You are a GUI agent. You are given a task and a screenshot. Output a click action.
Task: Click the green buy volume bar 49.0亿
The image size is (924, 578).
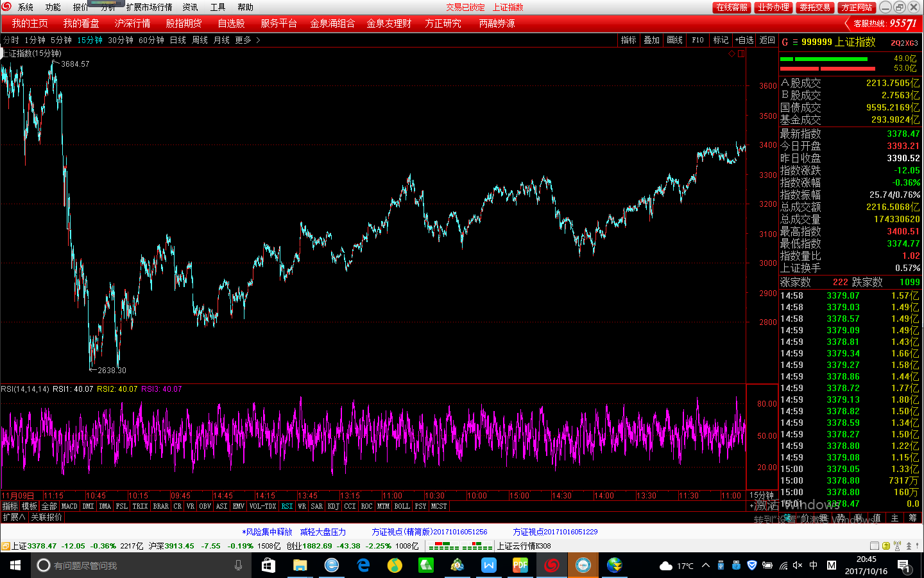point(824,59)
